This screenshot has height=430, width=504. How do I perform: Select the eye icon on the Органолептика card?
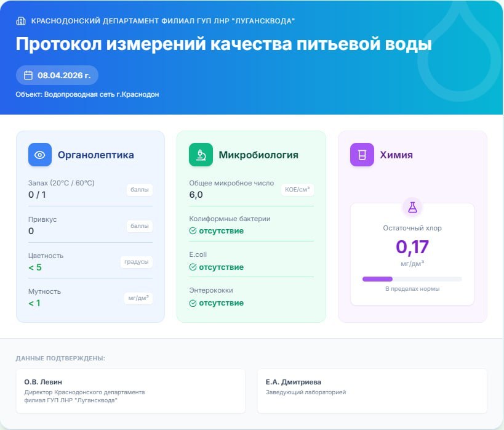coord(39,155)
